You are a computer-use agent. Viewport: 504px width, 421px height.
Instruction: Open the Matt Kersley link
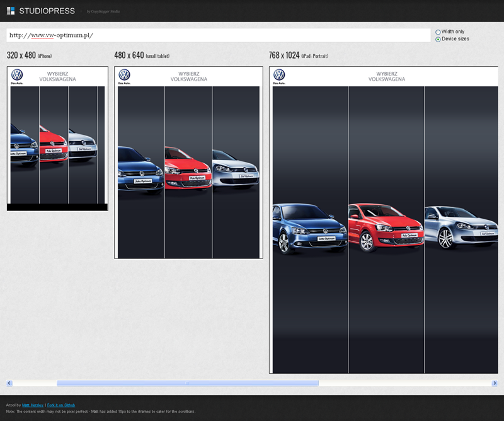click(33, 405)
